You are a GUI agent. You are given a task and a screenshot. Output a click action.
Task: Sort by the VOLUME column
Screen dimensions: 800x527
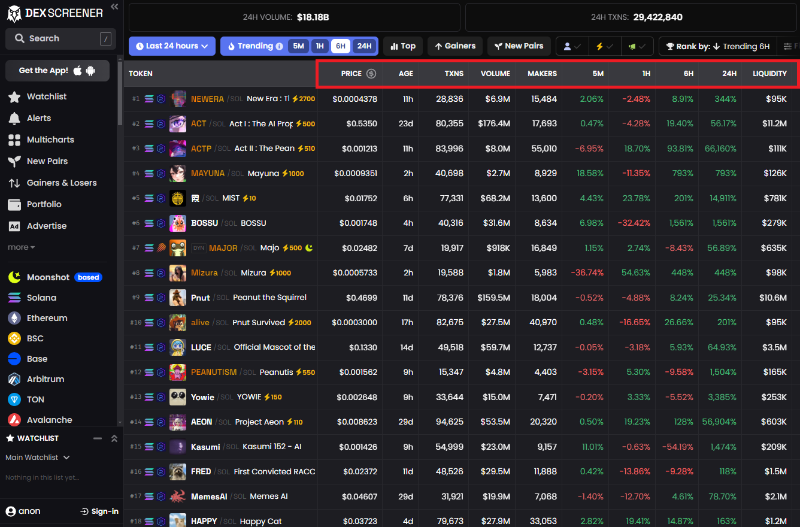[495, 73]
